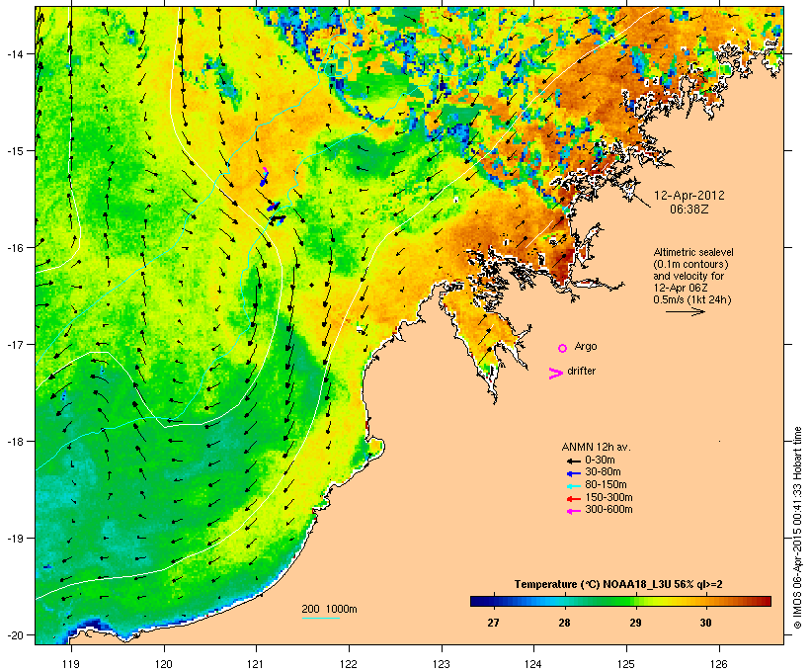Image resolution: width=810 pixels, height=672 pixels.
Task: Click the magenta drifter arrowhead symbol
Action: coord(555,374)
